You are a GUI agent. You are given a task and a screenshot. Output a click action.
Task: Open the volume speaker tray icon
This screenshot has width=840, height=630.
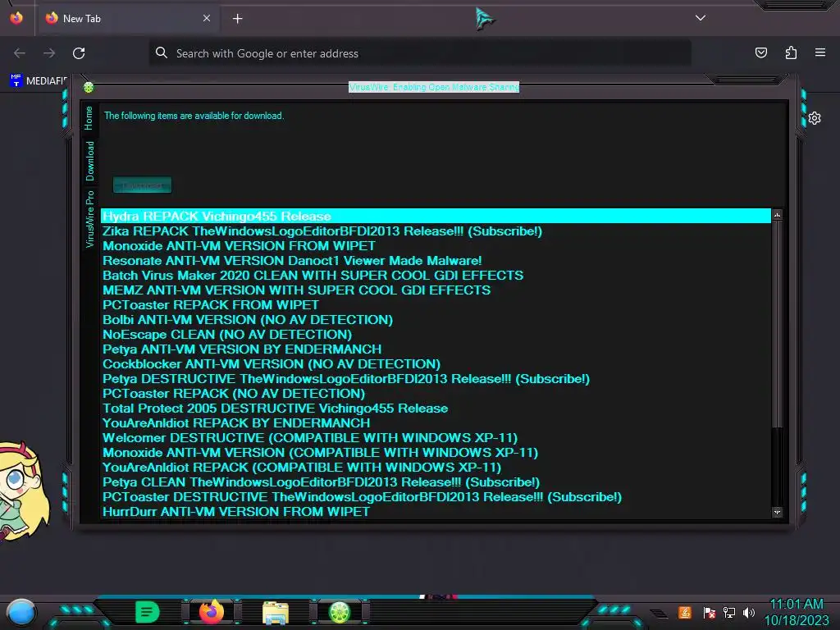coord(749,612)
